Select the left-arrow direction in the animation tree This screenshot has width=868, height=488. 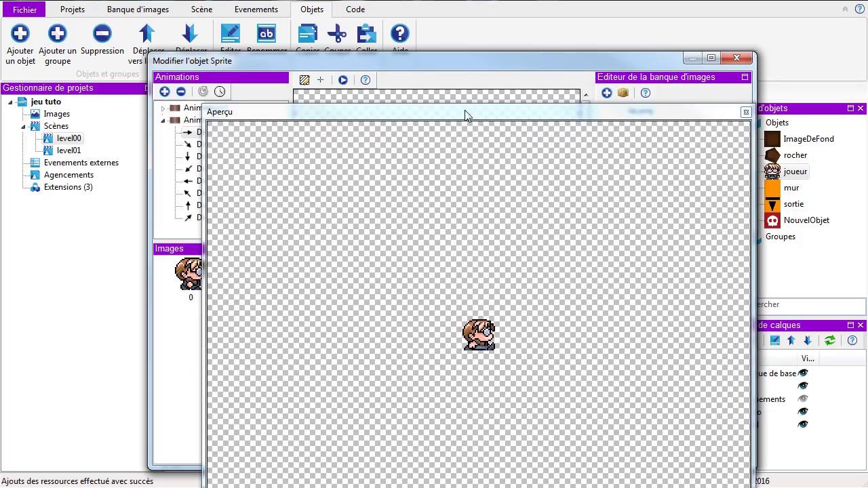click(x=189, y=181)
